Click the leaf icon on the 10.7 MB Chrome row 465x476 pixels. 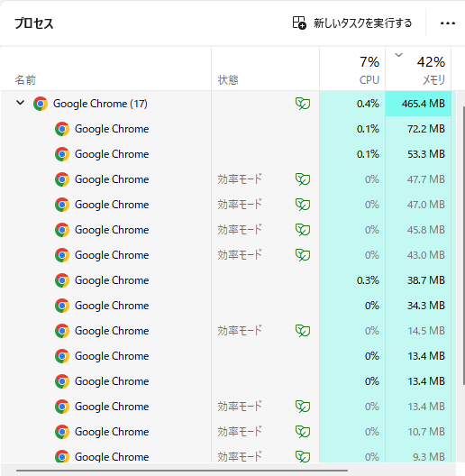[303, 432]
